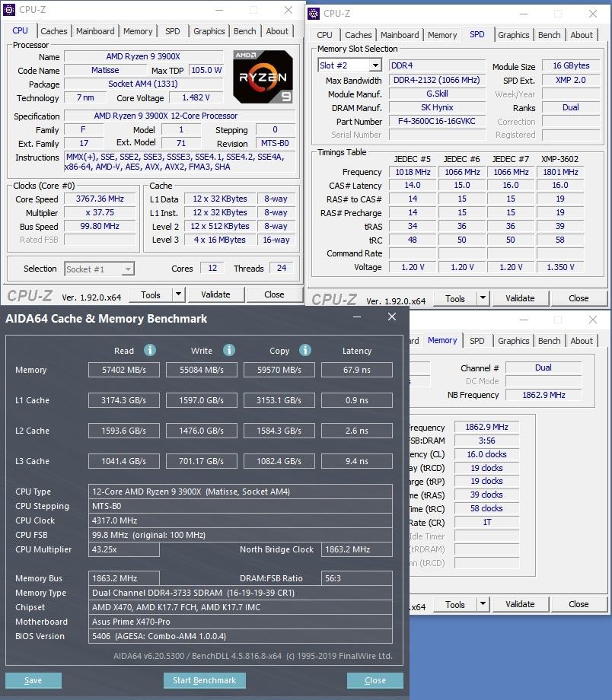Image resolution: width=612 pixels, height=700 pixels.
Task: Click Validate in Memory tab window
Action: click(x=520, y=604)
